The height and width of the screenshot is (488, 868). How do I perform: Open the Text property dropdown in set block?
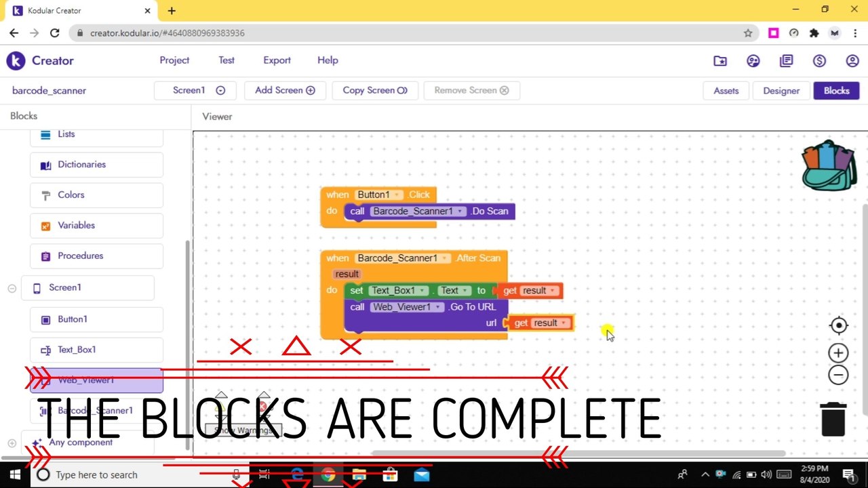tap(454, 291)
